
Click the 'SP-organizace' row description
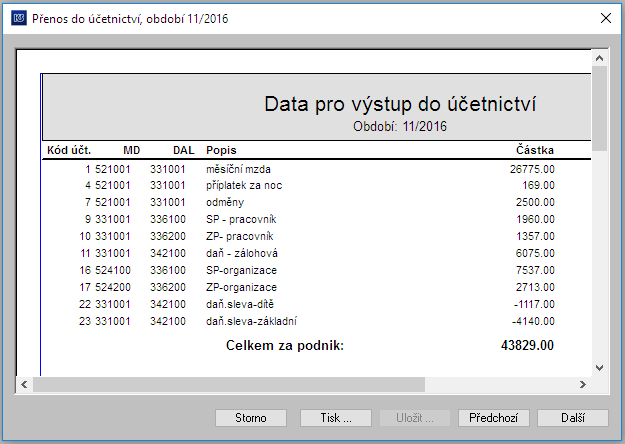[241, 270]
